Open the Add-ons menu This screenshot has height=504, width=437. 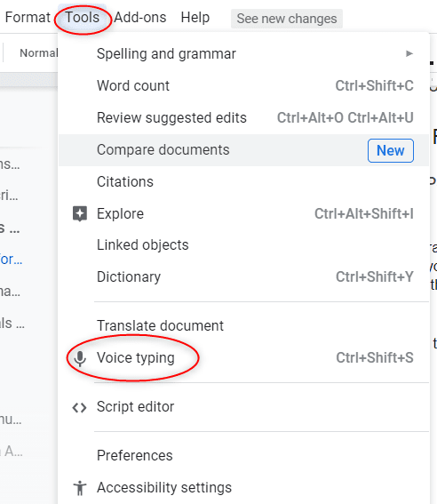tap(140, 18)
